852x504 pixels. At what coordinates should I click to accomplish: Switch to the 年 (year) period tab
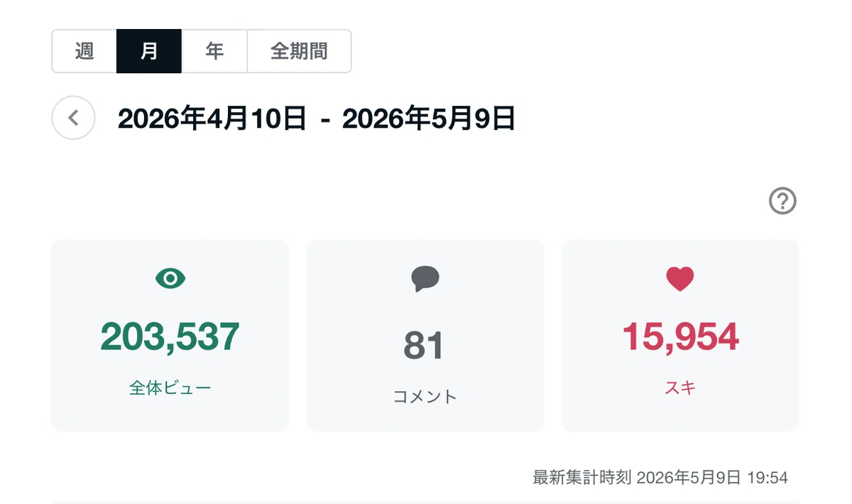214,51
